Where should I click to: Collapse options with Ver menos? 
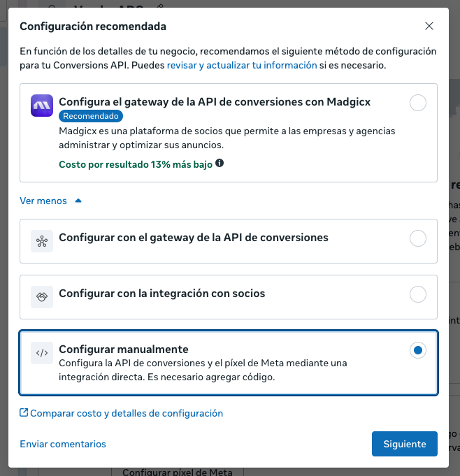[x=43, y=201]
